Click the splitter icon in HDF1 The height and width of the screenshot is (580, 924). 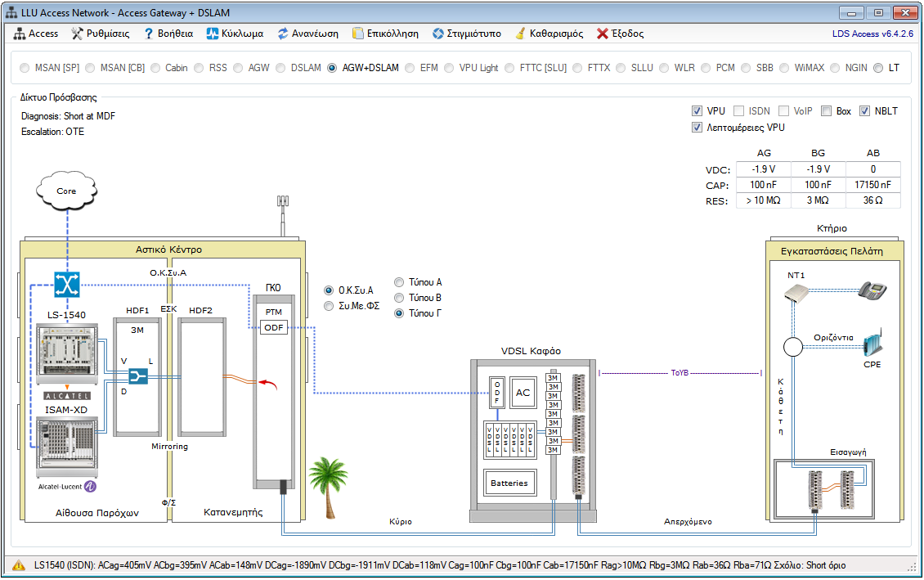pyautogui.click(x=137, y=375)
